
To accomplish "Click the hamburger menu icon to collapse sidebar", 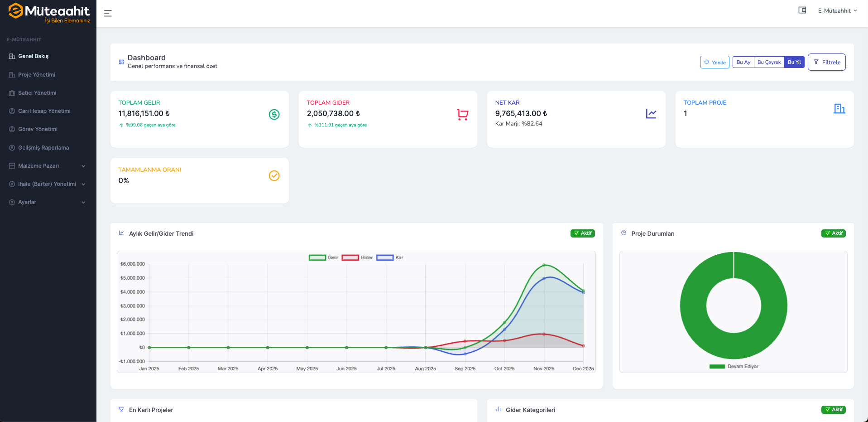I will [108, 14].
